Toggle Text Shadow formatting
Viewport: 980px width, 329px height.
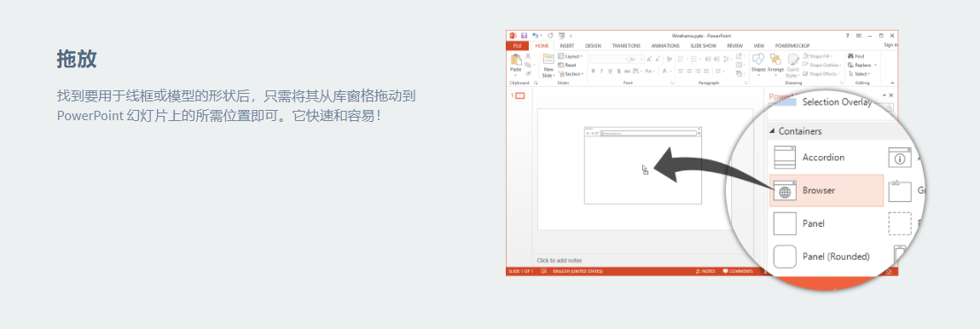(x=618, y=71)
